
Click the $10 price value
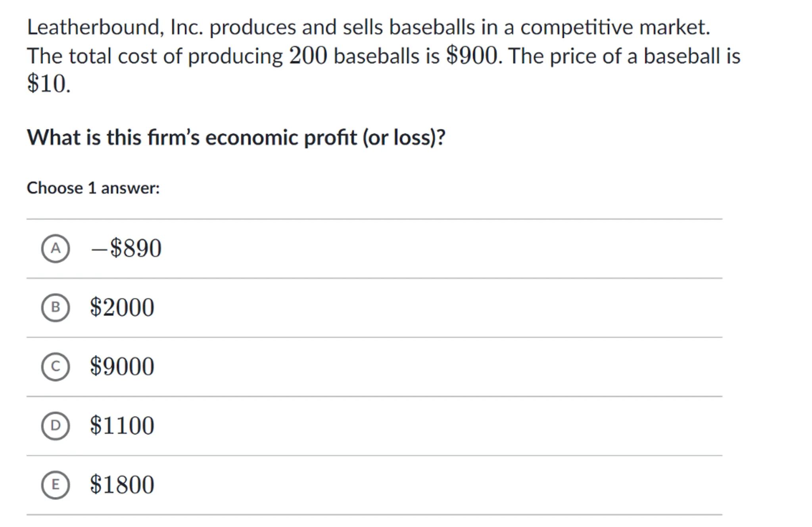[48, 84]
